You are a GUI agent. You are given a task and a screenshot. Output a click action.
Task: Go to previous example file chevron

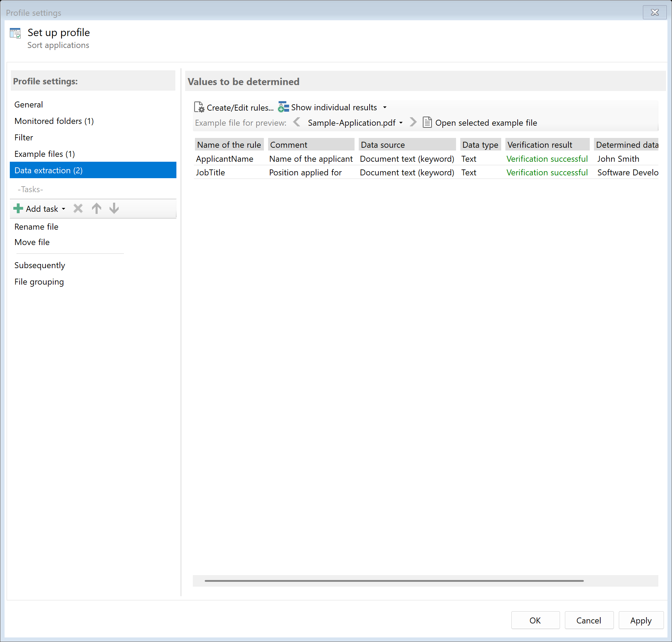(297, 122)
